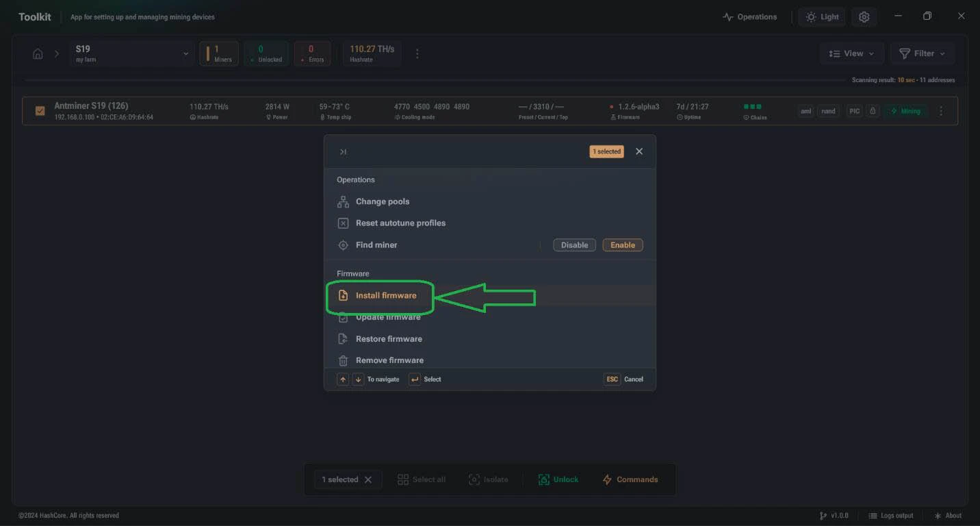
Task: Open the three-dot menu beside Hashrate
Action: pyautogui.click(x=417, y=53)
